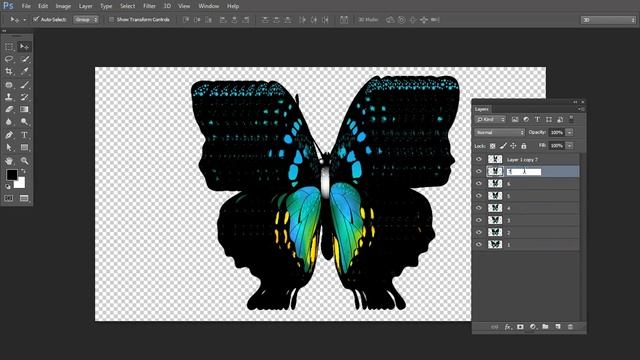Viewport: 640px width, 360px height.
Task: Open the layer filter Kind dropdown
Action: [x=491, y=119]
